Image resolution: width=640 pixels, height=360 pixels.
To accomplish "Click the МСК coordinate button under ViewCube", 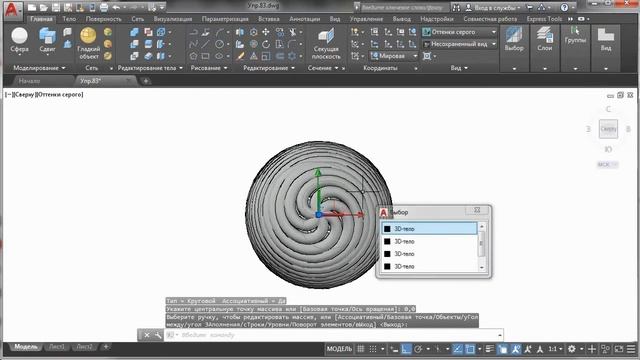I will (x=607, y=164).
